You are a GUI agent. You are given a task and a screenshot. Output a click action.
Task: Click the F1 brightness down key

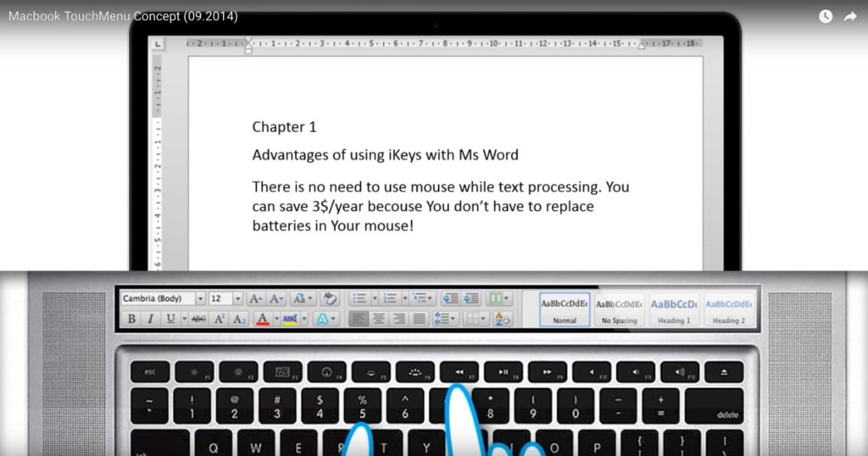point(194,372)
